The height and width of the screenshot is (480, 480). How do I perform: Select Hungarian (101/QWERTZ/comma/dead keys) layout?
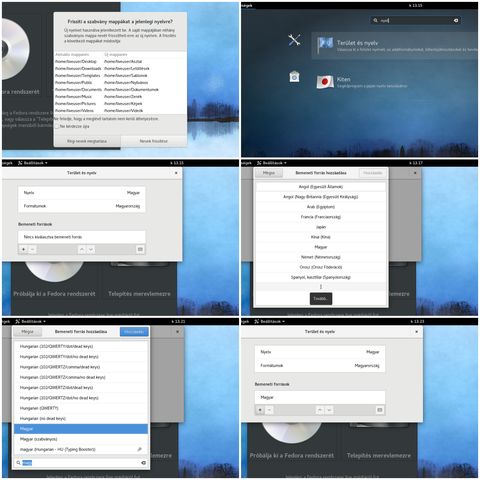pyautogui.click(x=81, y=367)
